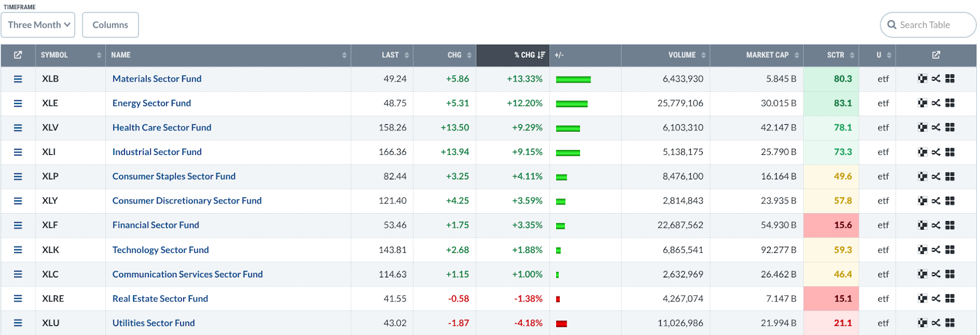Click the crossing-arrows icon in XLV row
Screen dimensions: 980x335
click(936, 127)
